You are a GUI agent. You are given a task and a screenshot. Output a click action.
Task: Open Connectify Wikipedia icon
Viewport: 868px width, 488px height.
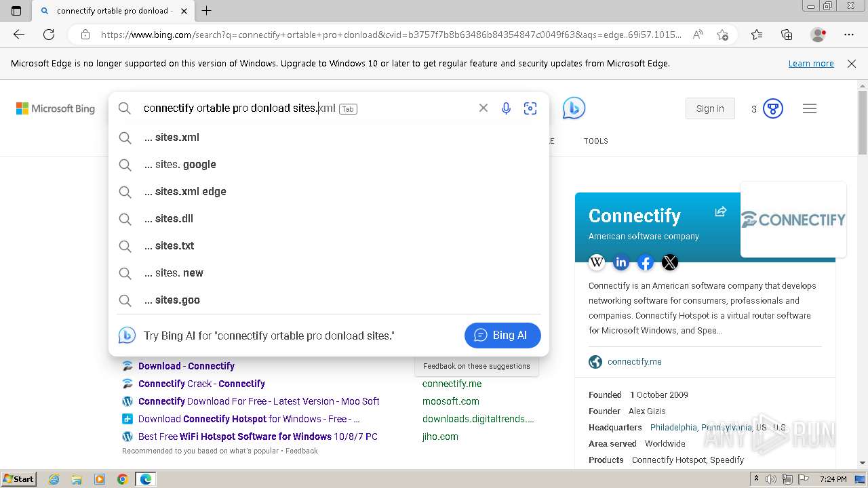tap(597, 262)
